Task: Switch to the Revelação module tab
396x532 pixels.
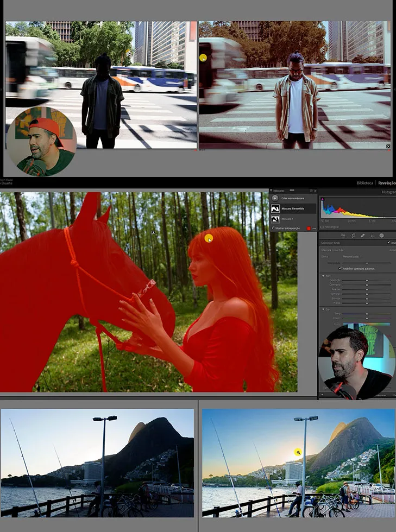Action: [x=386, y=183]
